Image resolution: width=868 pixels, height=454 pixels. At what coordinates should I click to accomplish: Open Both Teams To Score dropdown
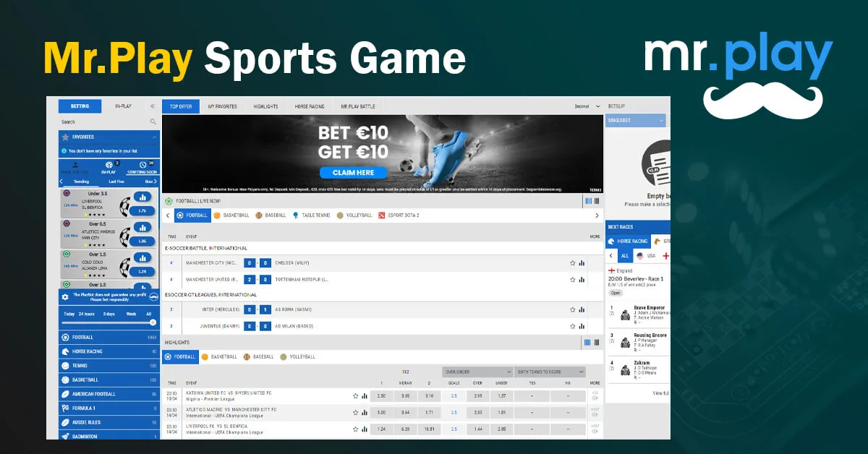coord(550,372)
